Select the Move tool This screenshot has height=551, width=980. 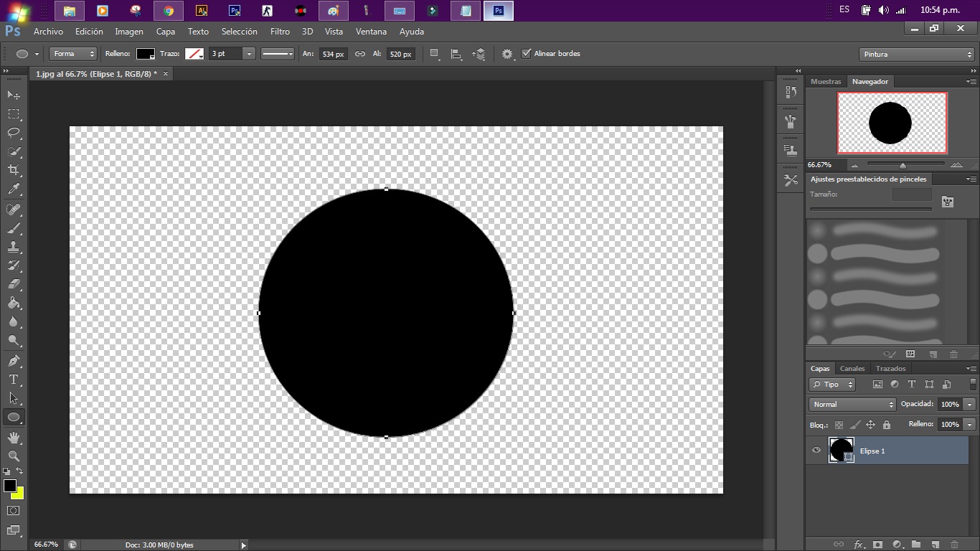[14, 95]
